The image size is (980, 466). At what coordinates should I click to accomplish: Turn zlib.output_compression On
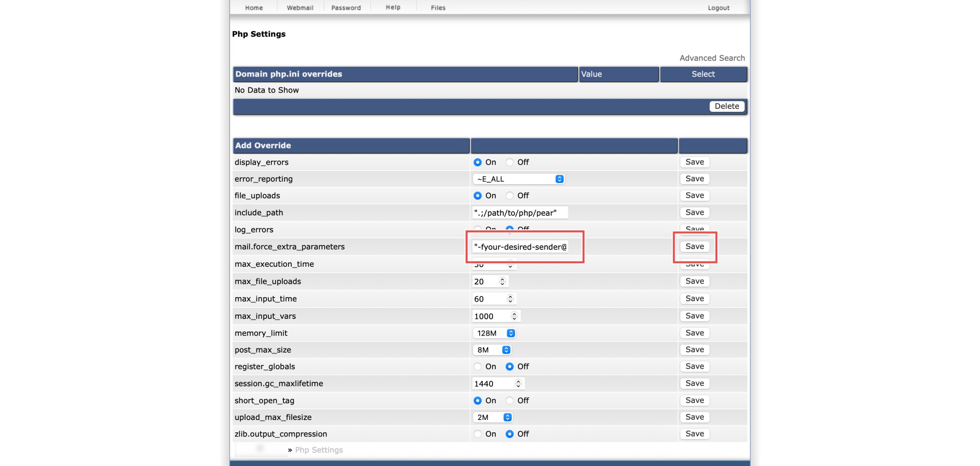coord(477,434)
